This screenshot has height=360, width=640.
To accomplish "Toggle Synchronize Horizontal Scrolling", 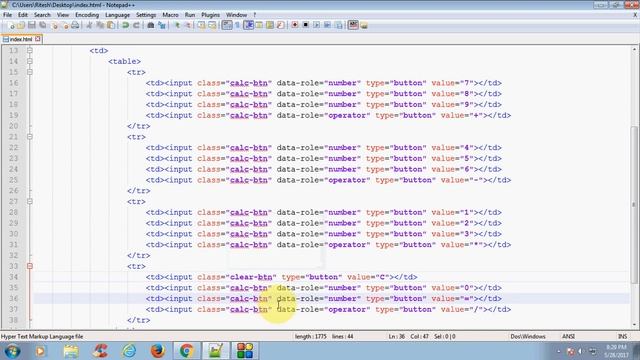I will pos(212,25).
